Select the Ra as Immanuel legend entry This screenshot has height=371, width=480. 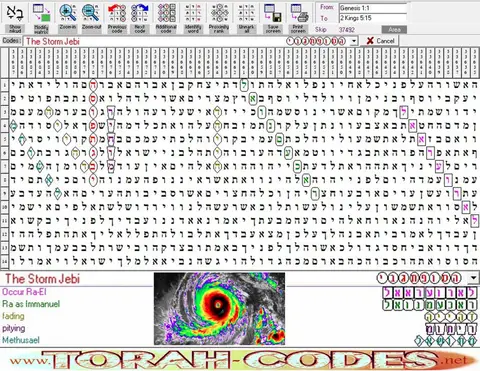point(31,304)
